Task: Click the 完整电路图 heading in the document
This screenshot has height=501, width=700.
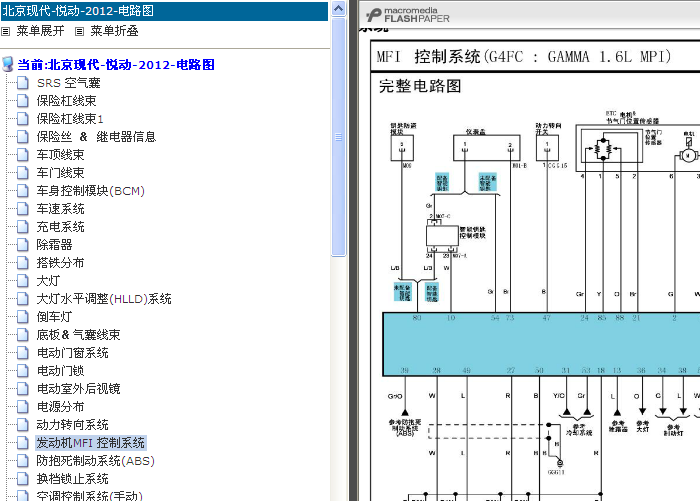Action: pos(420,86)
